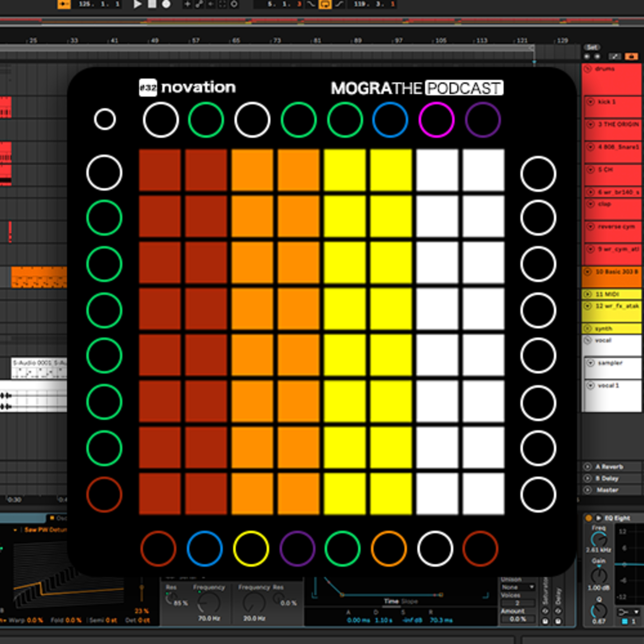Screen dimensions: 644x644
Task: Click the filter Frequency knob at 70.0 Hz
Action: point(209,603)
